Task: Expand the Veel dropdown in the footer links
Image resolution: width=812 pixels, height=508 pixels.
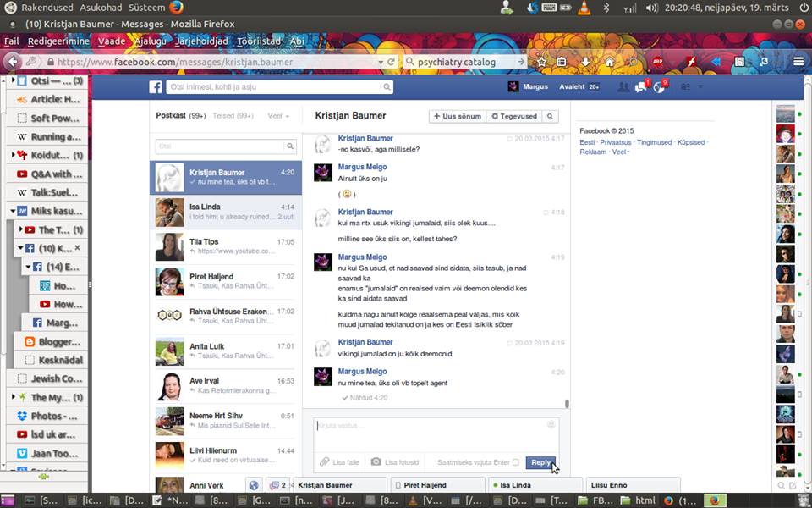Action: (x=621, y=152)
